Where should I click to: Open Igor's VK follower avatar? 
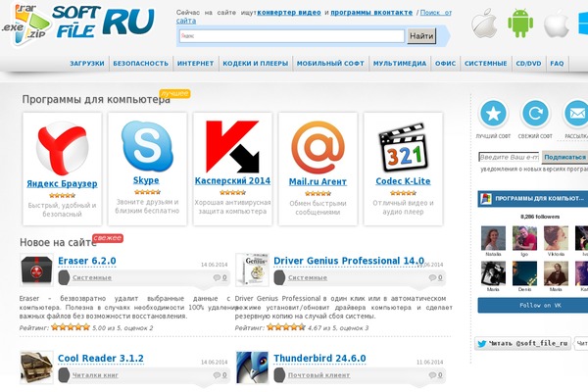pyautogui.click(x=524, y=238)
